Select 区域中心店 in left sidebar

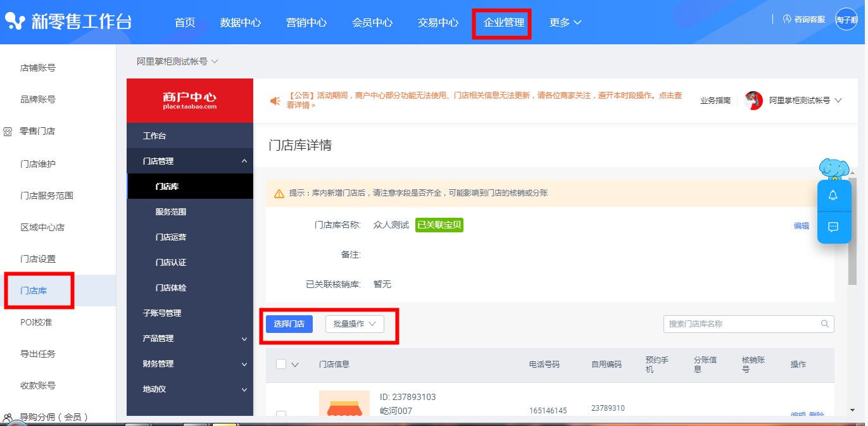pos(42,227)
